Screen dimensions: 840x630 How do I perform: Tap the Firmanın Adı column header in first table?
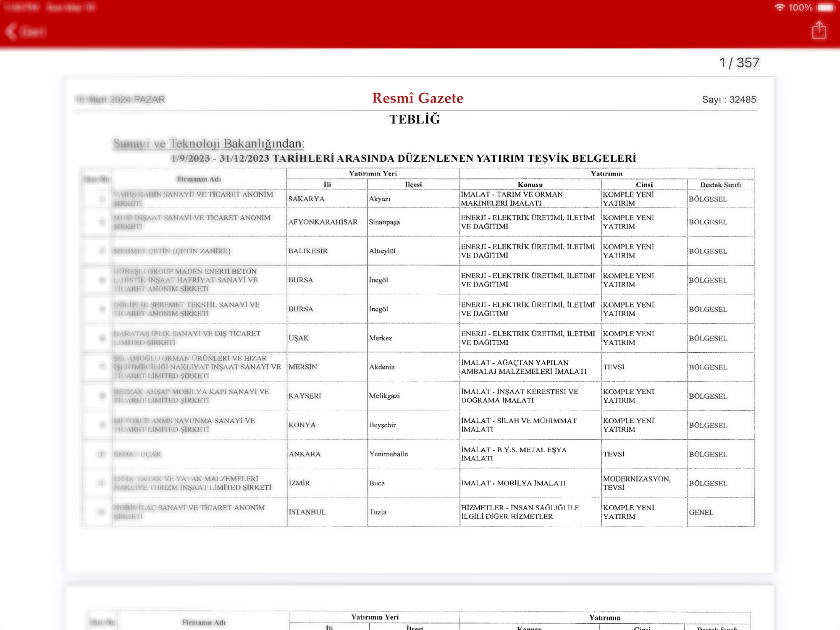199,179
